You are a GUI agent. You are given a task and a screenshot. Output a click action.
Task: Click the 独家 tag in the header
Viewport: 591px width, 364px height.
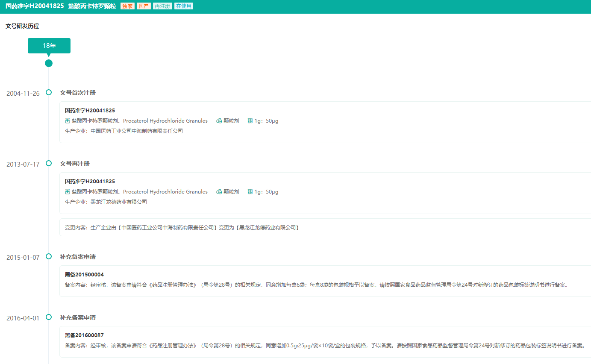(x=127, y=6)
